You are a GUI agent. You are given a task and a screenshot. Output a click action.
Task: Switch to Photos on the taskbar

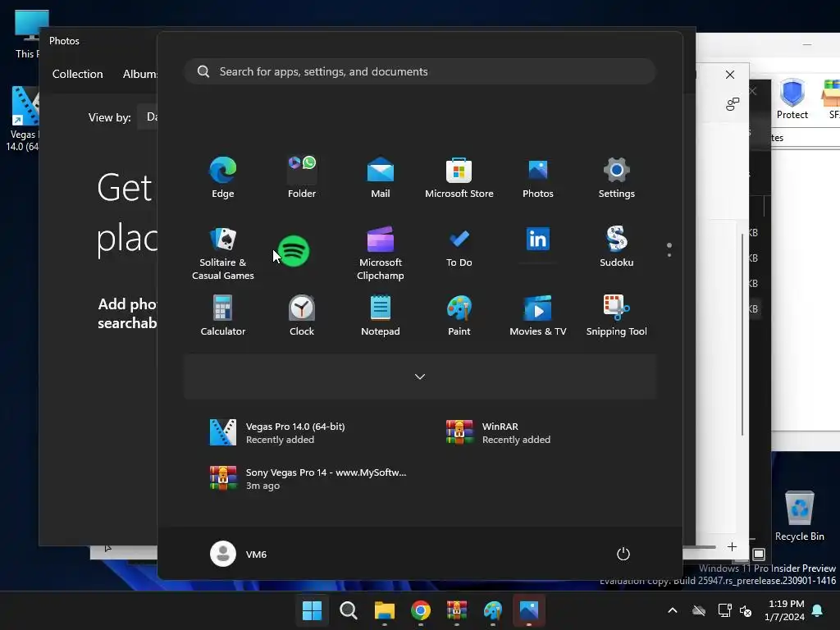click(x=529, y=610)
